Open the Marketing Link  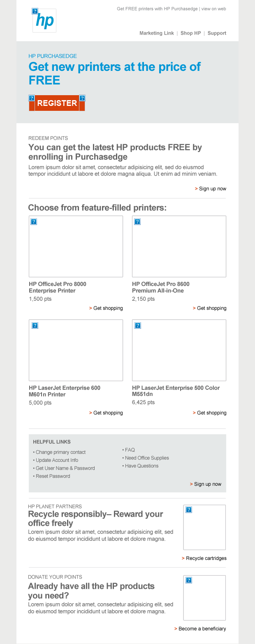point(157,33)
